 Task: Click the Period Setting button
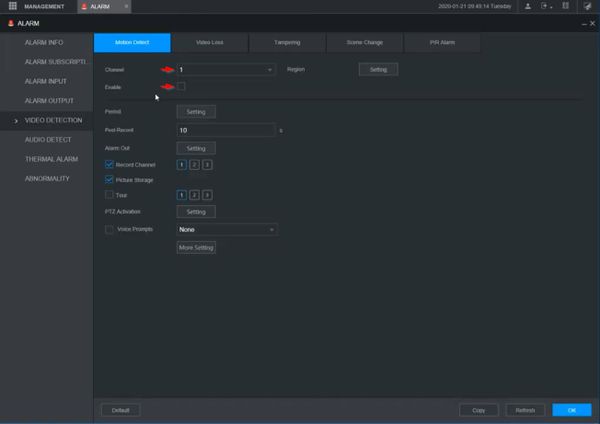[196, 112]
